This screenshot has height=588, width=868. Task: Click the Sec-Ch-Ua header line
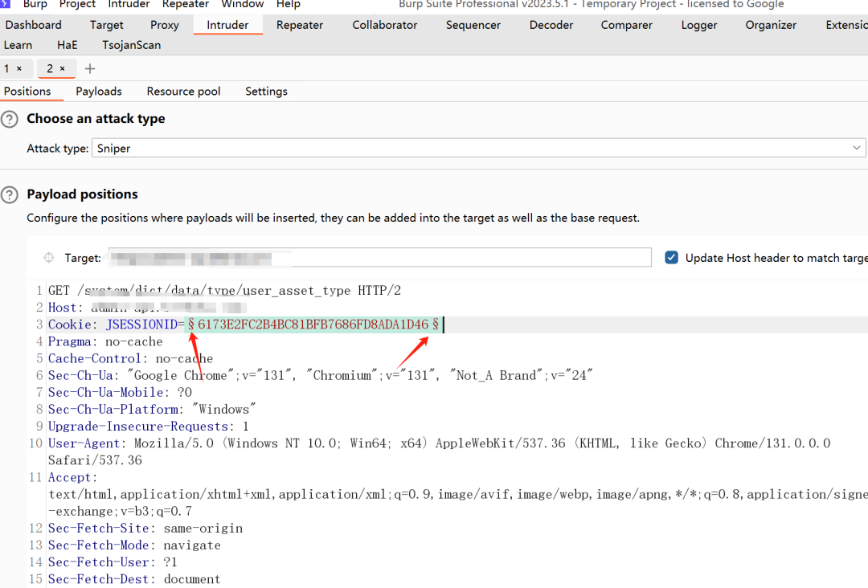pyautogui.click(x=320, y=376)
